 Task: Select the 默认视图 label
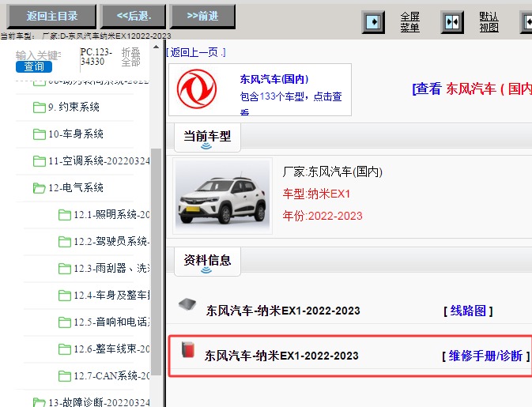489,22
